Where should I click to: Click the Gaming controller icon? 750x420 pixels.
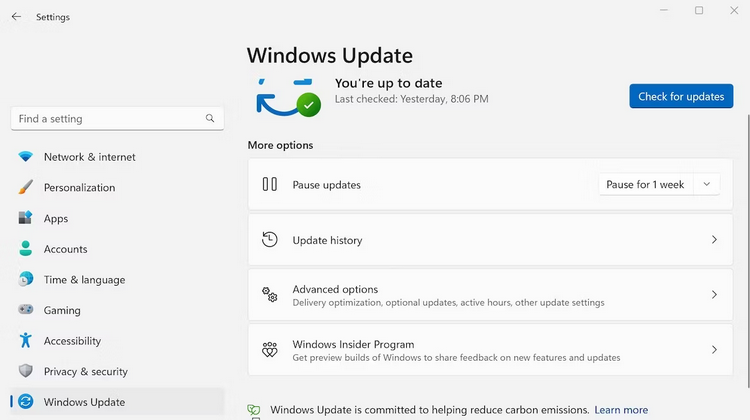tap(25, 309)
